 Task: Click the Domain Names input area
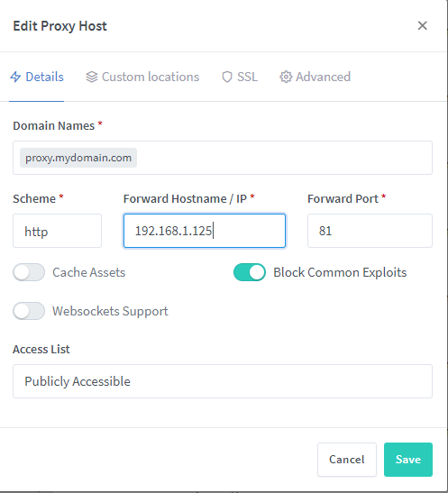pyautogui.click(x=223, y=158)
